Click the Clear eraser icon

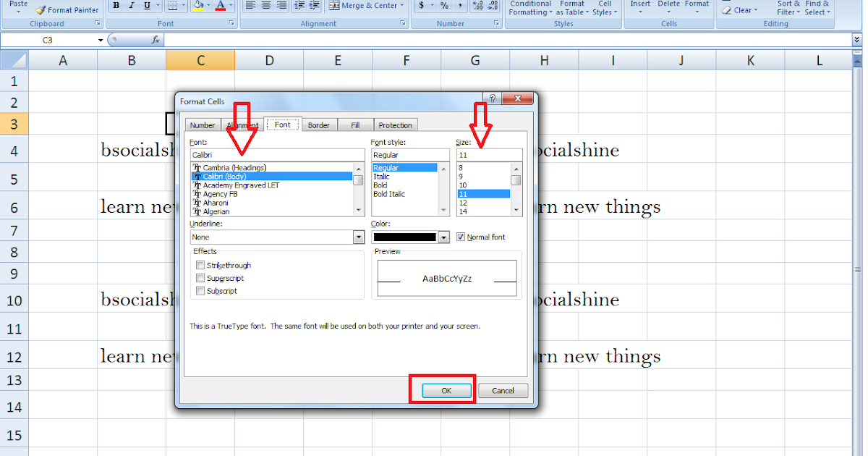click(x=726, y=9)
